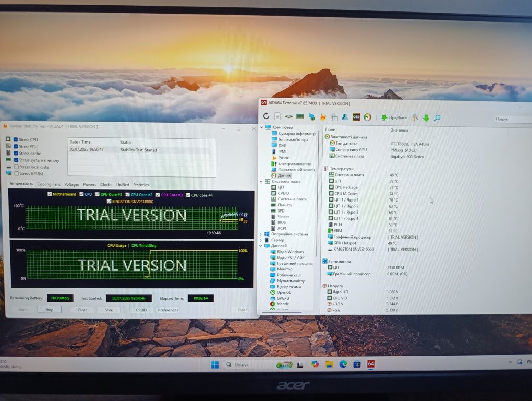
Task: Expand the Операційна система tree node
Action: (x=261, y=234)
